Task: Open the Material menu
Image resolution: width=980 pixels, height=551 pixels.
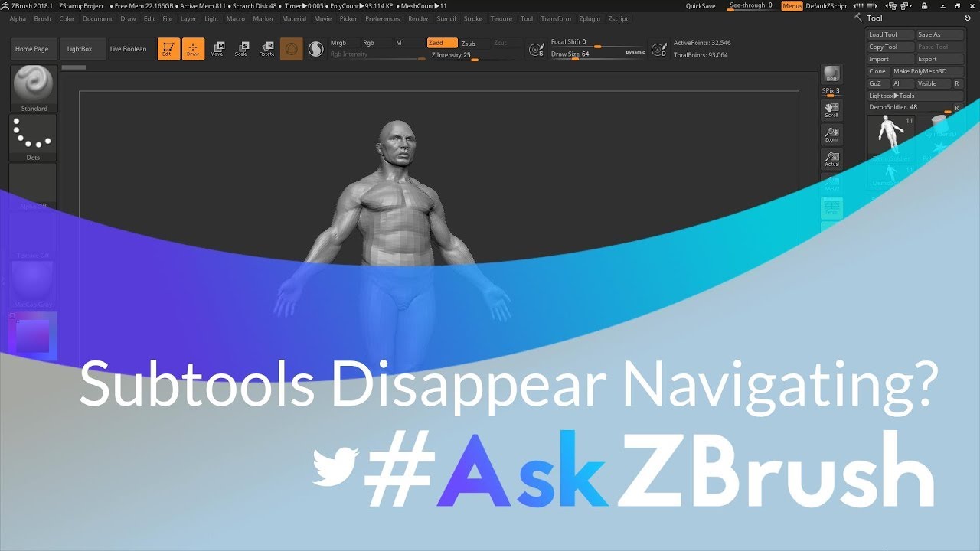Action: coord(294,18)
